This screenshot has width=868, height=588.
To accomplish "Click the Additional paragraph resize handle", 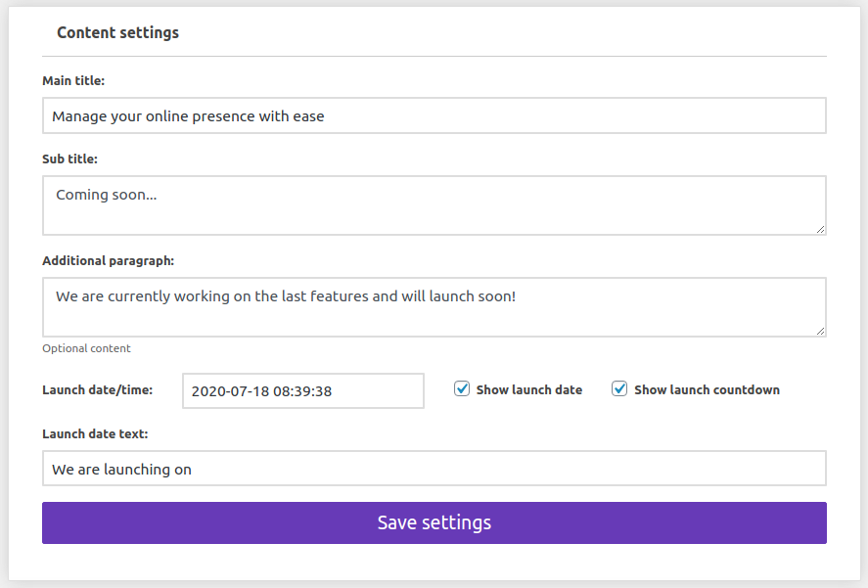I will [x=820, y=331].
